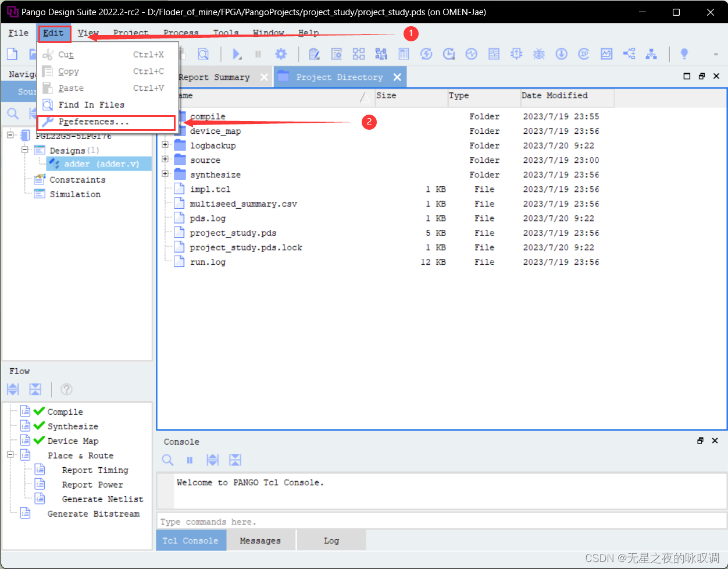The image size is (728, 569).
Task: Open the IP tool toolbar icon
Action: coord(584,54)
